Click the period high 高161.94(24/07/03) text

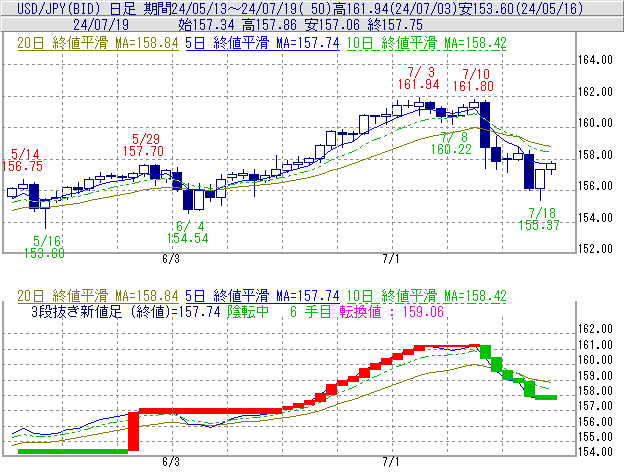(x=395, y=8)
